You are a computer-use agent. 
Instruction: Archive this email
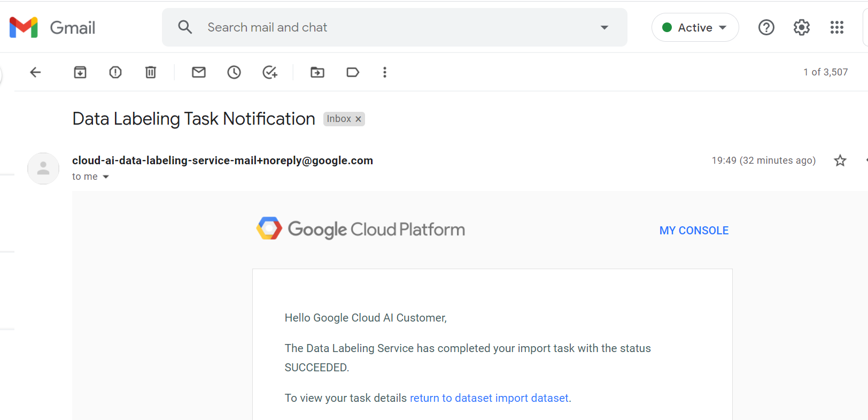pos(80,72)
